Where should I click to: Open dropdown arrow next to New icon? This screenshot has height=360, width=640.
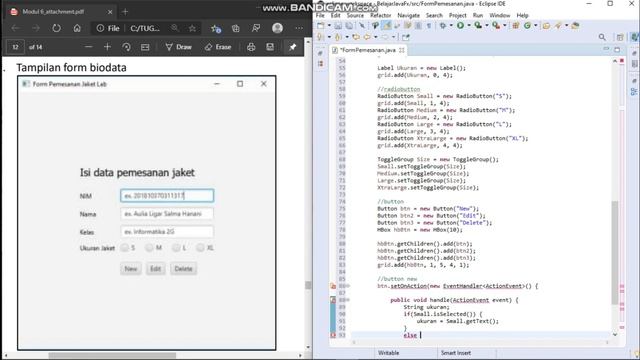pos(329,26)
